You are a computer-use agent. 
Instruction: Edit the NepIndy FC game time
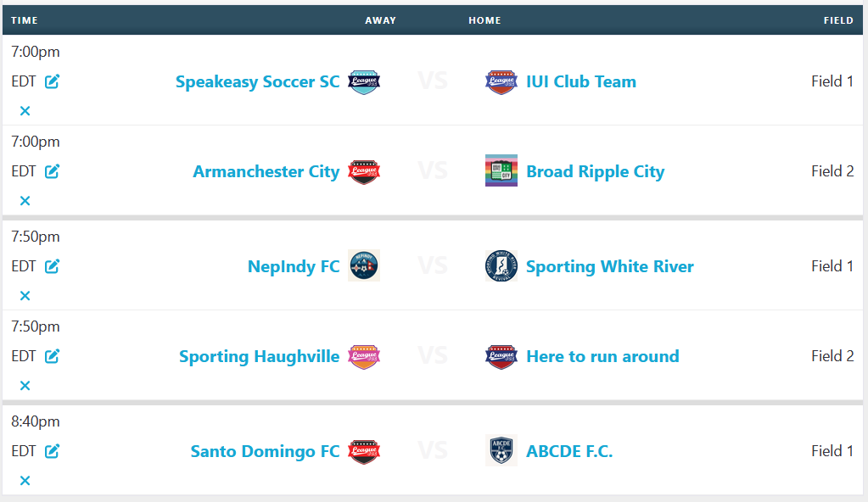click(x=52, y=266)
